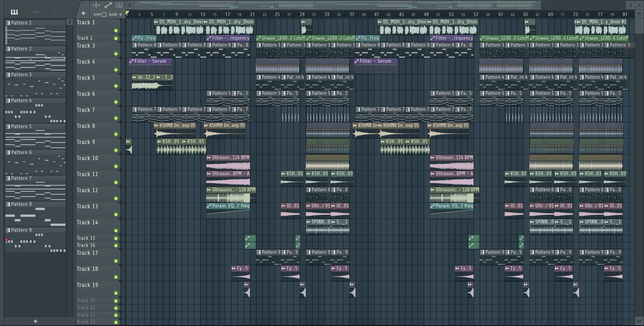Select the small audio clip at bar 1 on Track 9
This screenshot has height=326, width=644.
[129, 146]
